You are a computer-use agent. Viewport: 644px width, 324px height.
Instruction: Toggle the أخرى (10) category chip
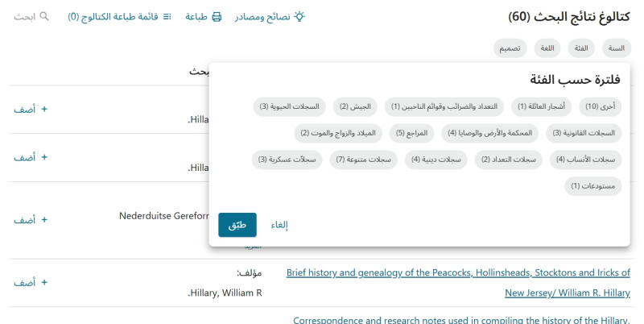point(600,106)
